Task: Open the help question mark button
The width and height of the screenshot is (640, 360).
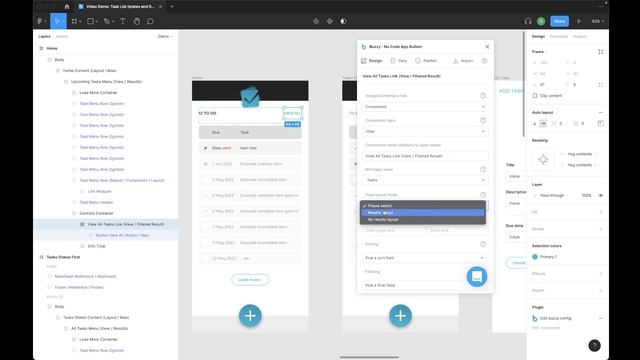Action: coord(594,345)
